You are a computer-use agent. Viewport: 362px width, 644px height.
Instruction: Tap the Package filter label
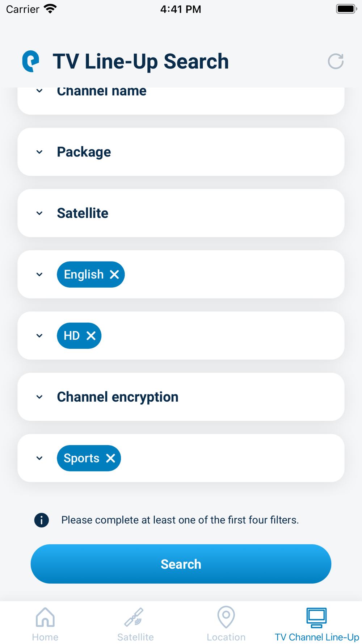(84, 152)
